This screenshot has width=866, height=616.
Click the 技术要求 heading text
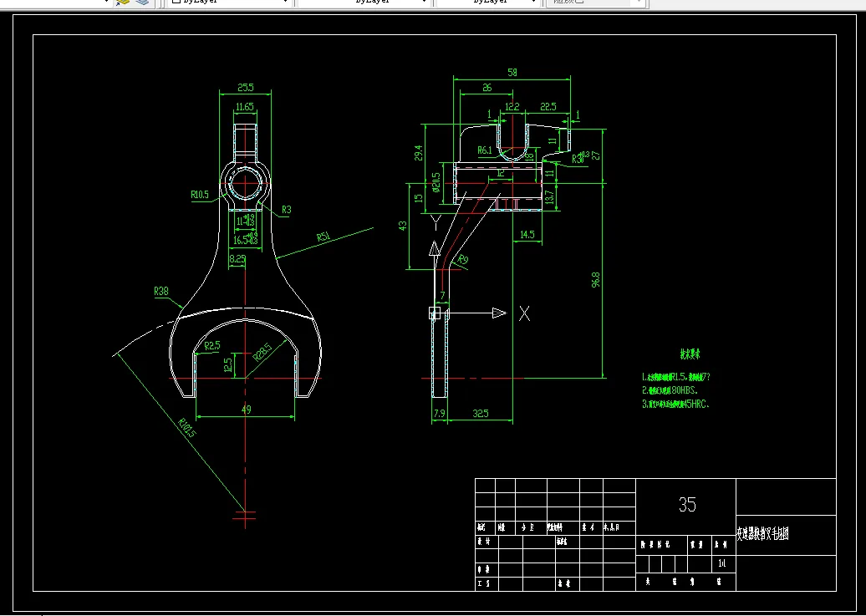(x=690, y=354)
